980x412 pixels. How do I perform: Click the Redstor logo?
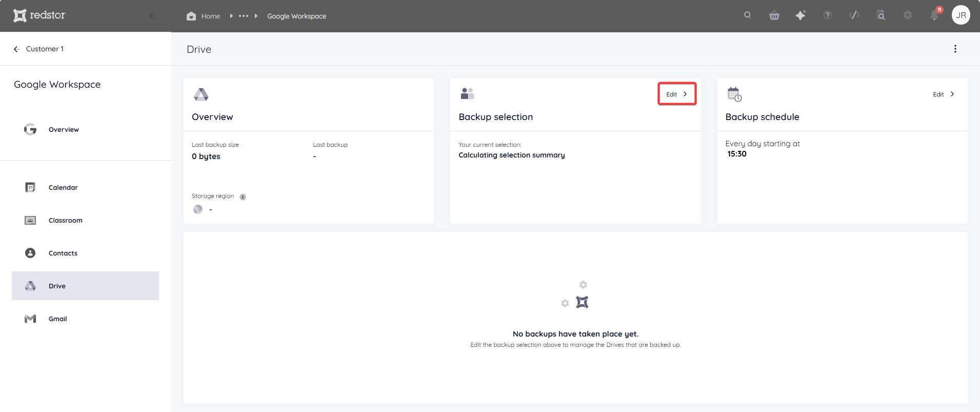[39, 15]
